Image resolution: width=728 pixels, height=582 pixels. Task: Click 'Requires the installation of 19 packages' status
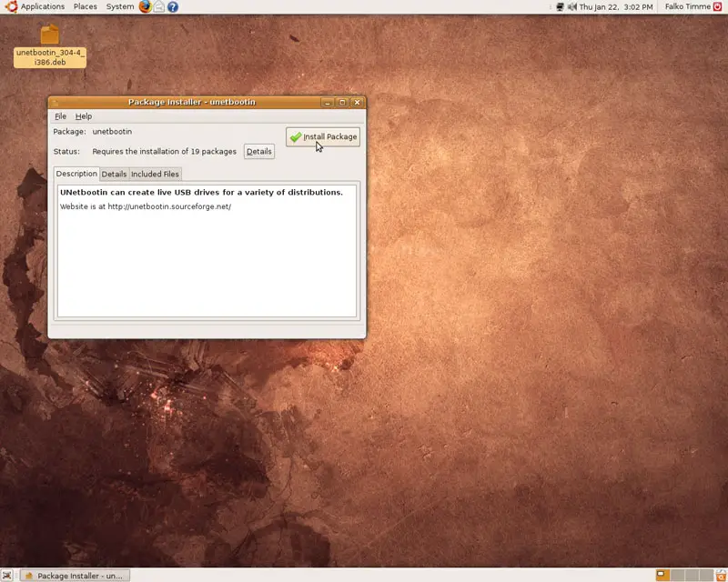[165, 151]
